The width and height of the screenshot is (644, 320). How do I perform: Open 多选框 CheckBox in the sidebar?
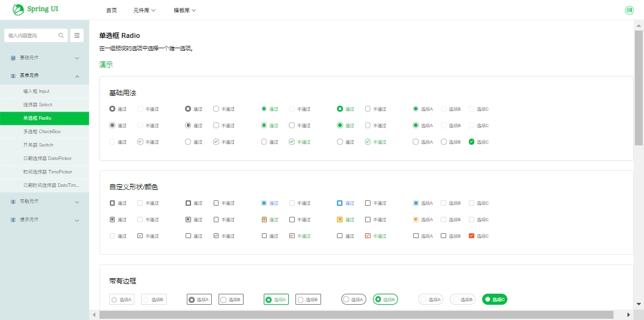(x=42, y=132)
